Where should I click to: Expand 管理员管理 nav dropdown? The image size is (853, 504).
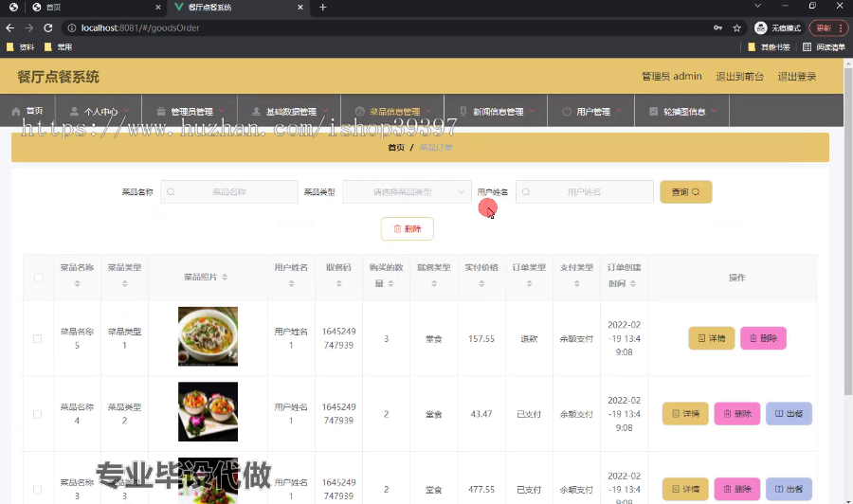click(x=190, y=111)
